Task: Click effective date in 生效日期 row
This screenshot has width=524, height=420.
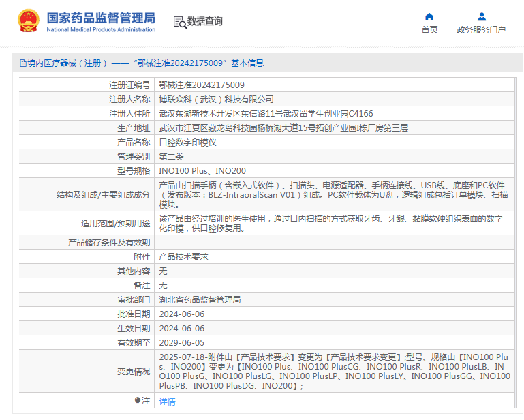Action: (181, 329)
